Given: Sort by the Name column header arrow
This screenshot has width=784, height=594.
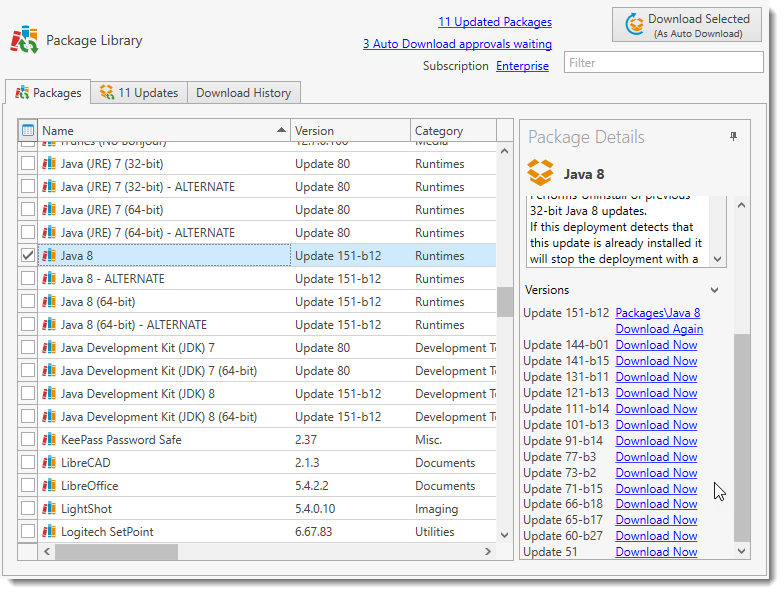Looking at the screenshot, I should pyautogui.click(x=281, y=130).
